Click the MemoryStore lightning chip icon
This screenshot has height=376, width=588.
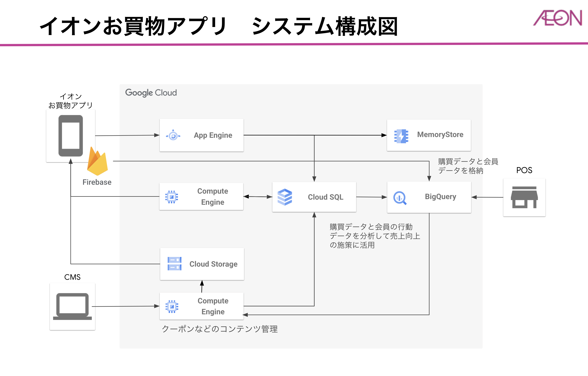[401, 136]
